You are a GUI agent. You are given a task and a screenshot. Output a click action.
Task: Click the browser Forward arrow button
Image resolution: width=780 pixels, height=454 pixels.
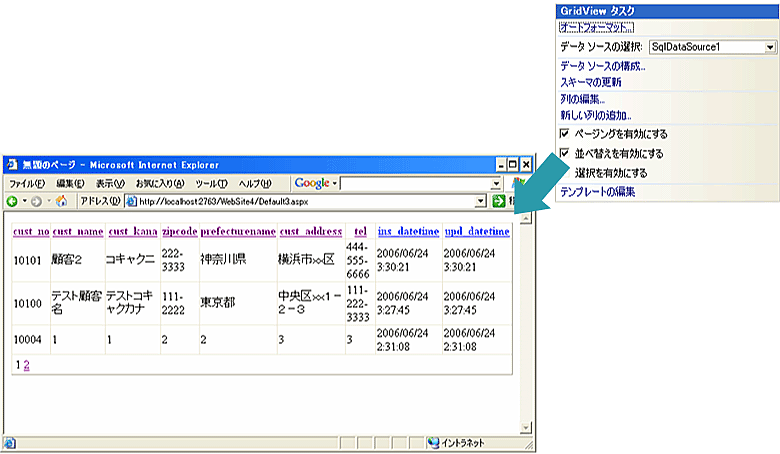pos(37,201)
